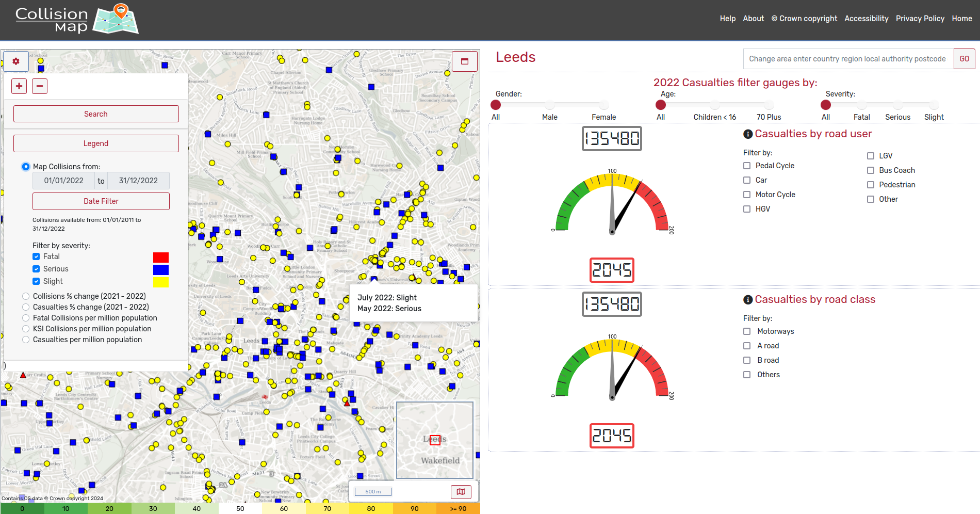Check the A road filter
Screen dimensions: 980x514
click(747, 346)
